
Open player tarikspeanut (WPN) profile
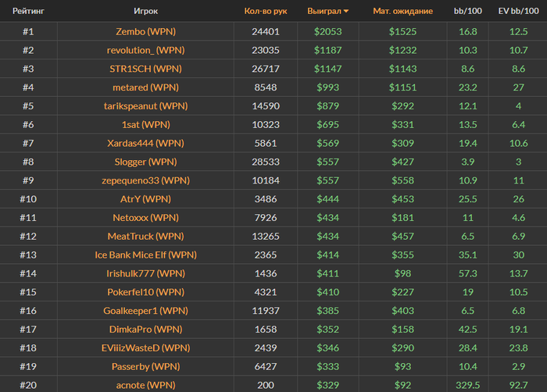click(146, 106)
